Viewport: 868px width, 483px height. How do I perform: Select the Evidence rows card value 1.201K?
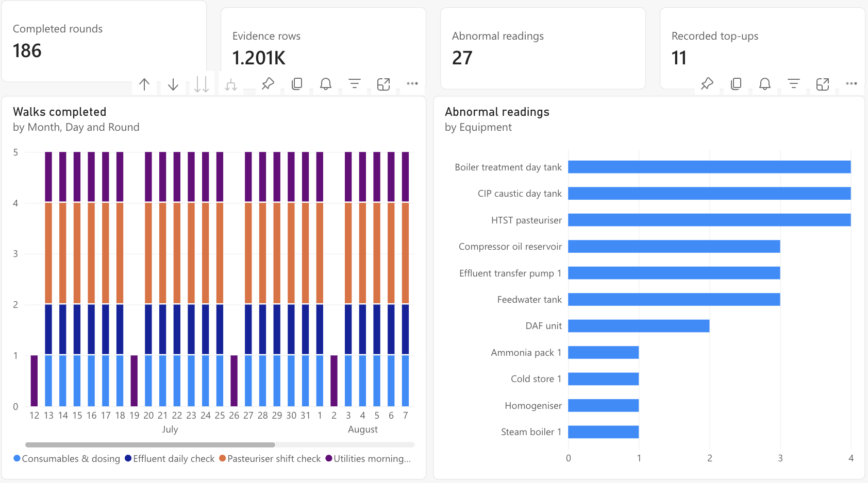[x=259, y=58]
